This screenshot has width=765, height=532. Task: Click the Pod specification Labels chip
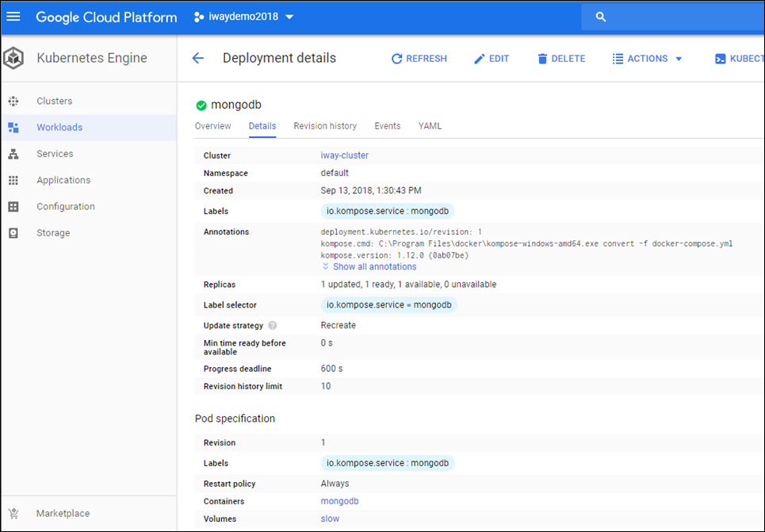coord(388,463)
